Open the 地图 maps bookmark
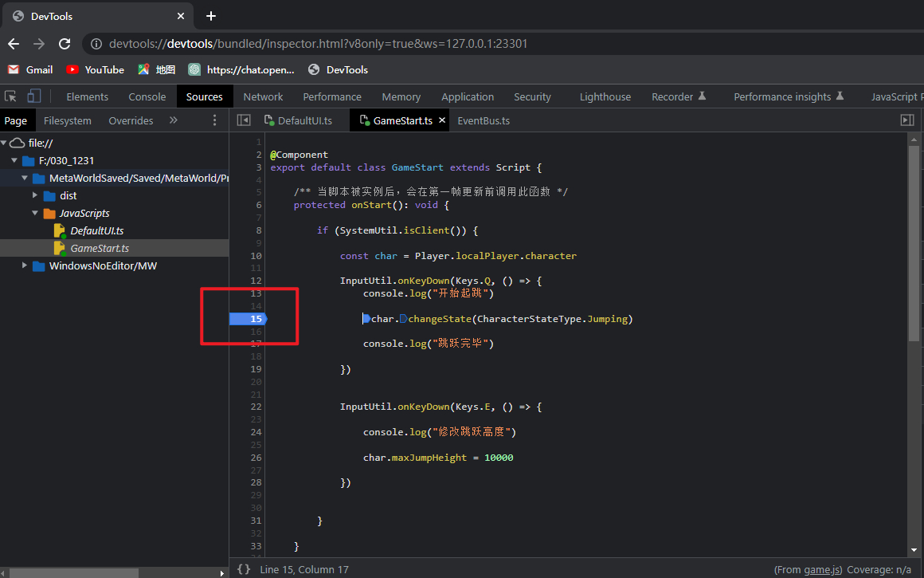The width and height of the screenshot is (924, 578). pos(156,69)
